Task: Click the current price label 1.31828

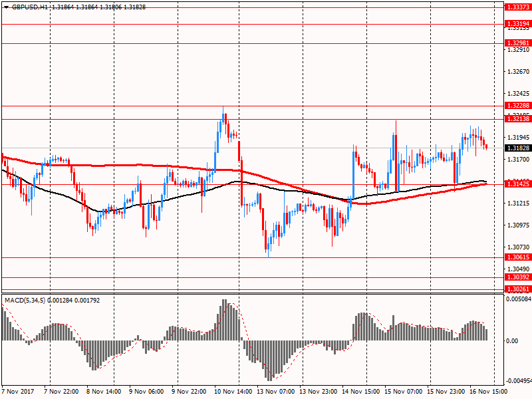Action: coord(518,148)
